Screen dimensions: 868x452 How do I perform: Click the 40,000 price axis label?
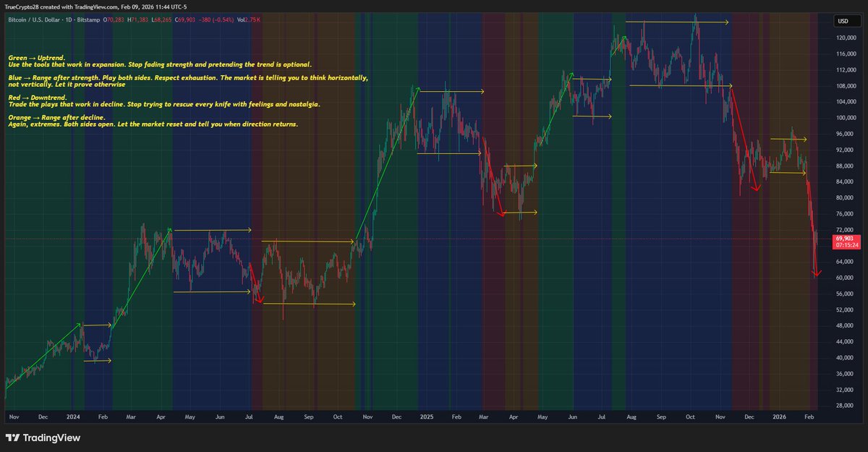(843, 358)
